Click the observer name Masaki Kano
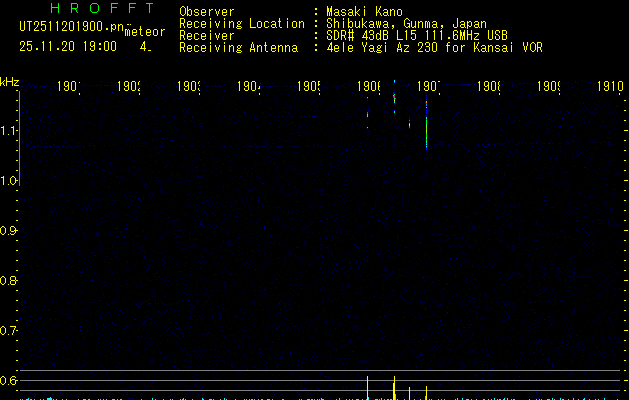The image size is (629, 400). (364, 11)
